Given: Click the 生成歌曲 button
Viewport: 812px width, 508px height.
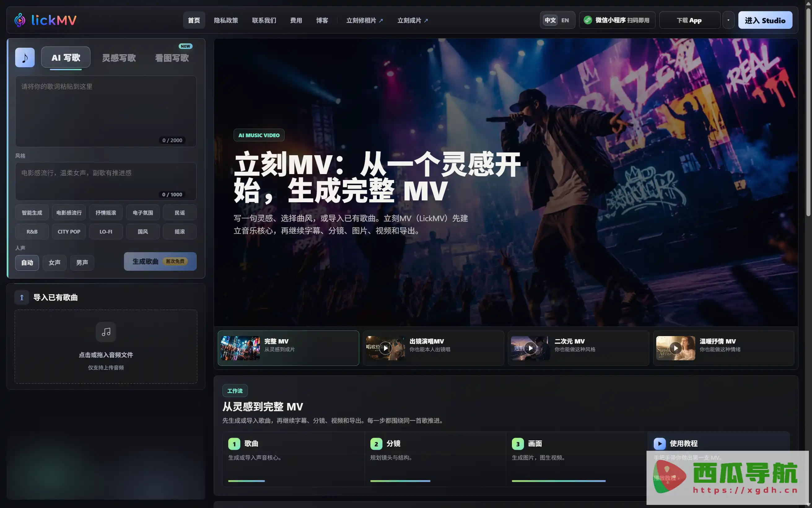Looking at the screenshot, I should point(160,261).
